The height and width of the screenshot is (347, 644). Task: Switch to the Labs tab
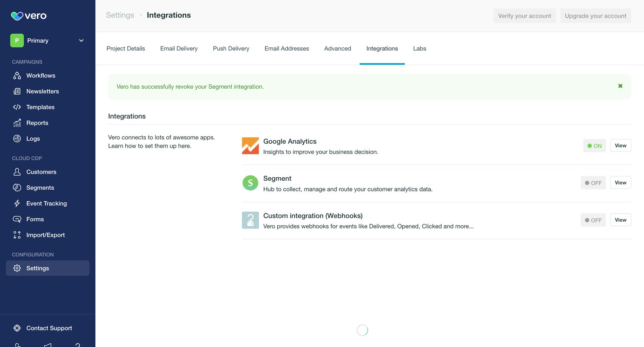420,49
